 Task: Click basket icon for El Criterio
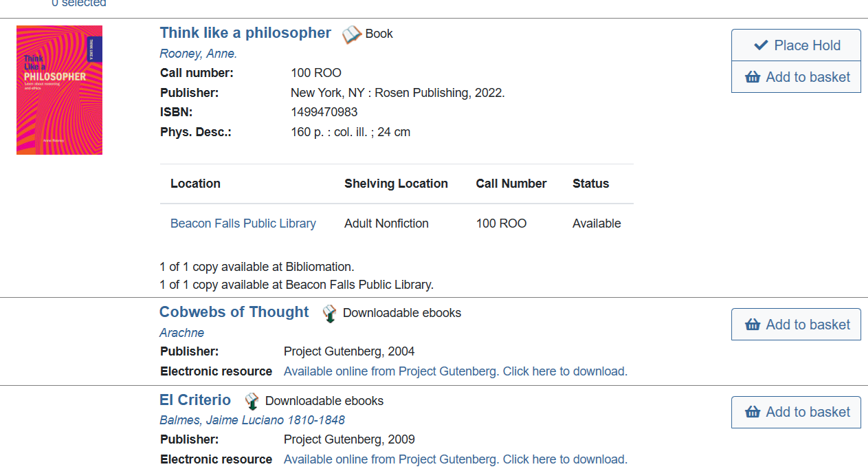pos(753,412)
